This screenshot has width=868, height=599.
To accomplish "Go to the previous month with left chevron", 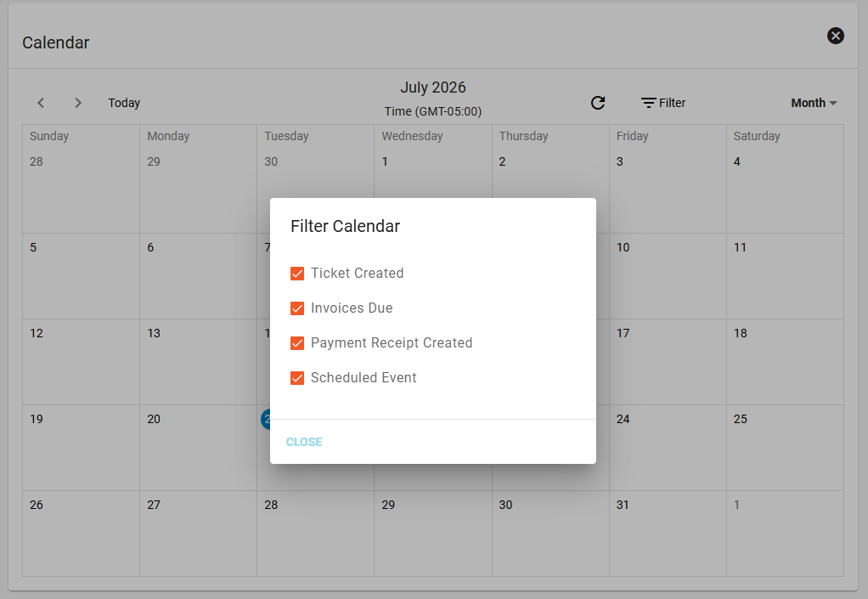I will [x=41, y=103].
